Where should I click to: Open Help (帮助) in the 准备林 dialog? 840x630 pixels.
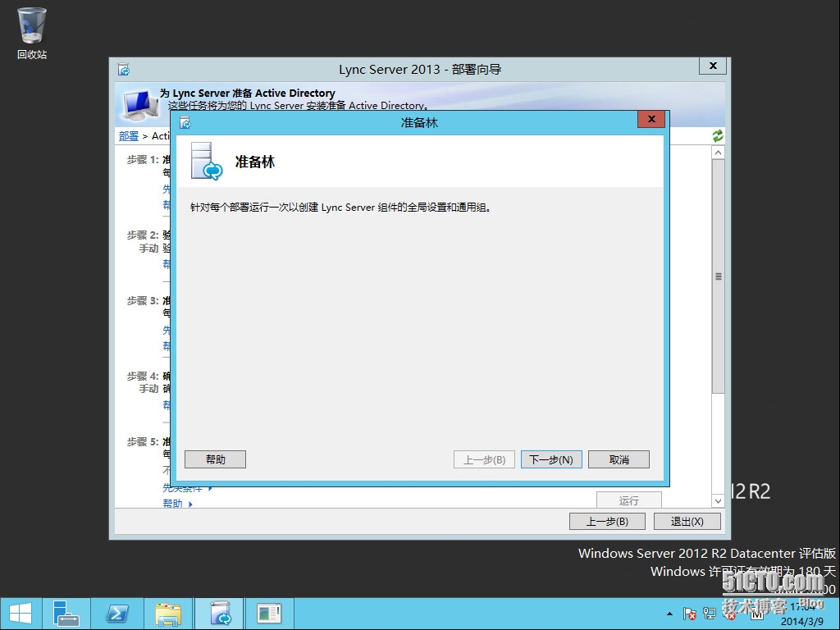216,459
